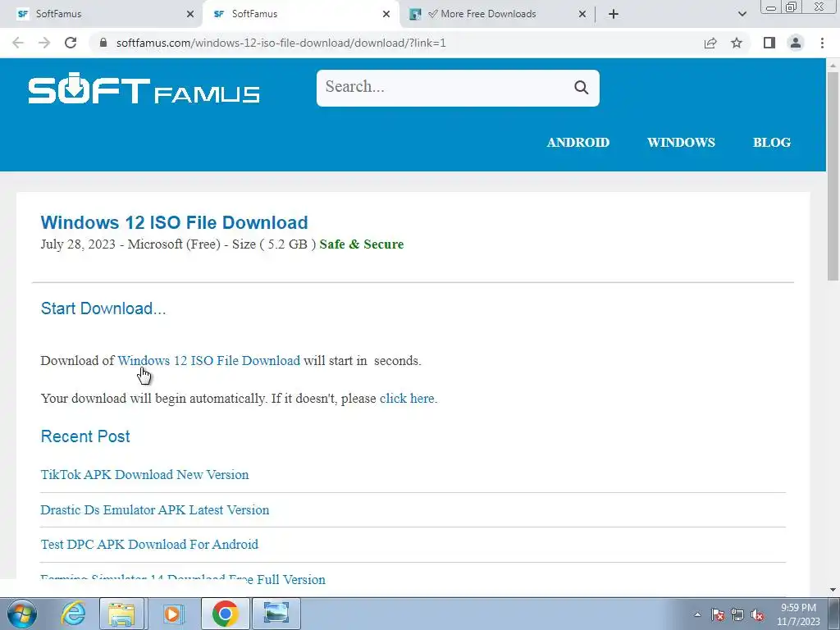Click the scrollbar down arrow
Viewport: 840px width, 630px height.
(833, 590)
